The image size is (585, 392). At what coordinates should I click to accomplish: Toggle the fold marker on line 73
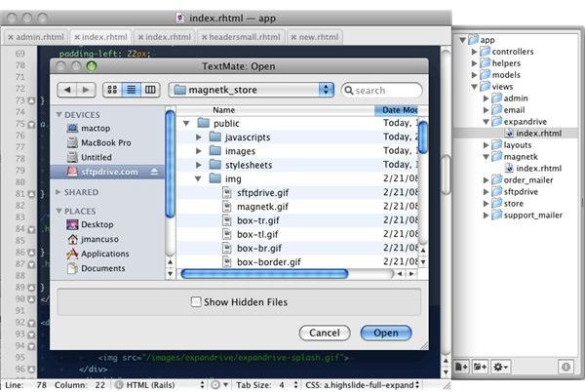pyautogui.click(x=31, y=100)
